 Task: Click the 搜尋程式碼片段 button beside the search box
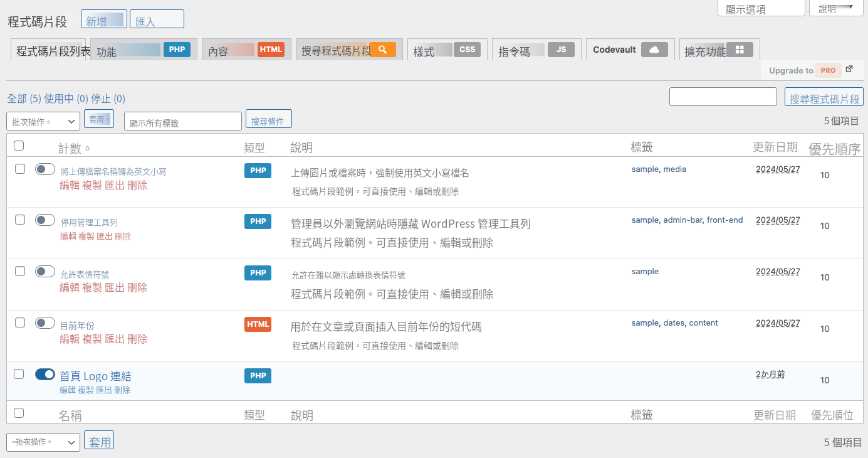[x=824, y=97]
